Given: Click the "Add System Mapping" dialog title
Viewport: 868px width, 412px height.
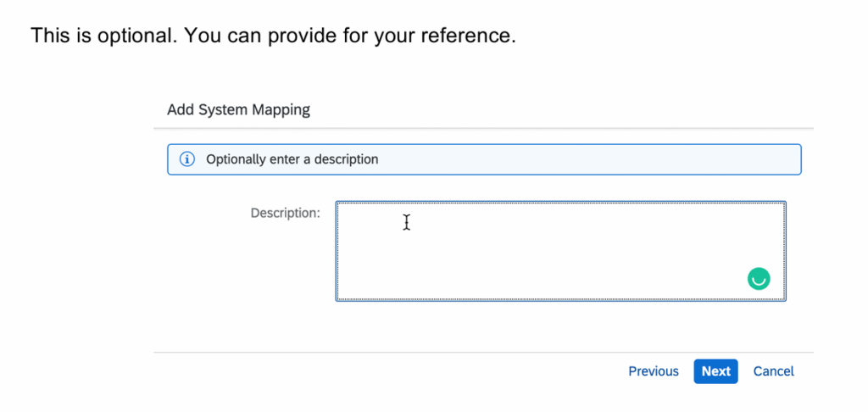Looking at the screenshot, I should tap(238, 109).
